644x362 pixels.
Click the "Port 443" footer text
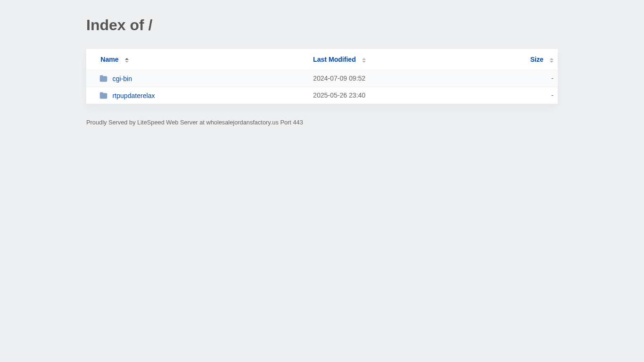[x=292, y=123]
